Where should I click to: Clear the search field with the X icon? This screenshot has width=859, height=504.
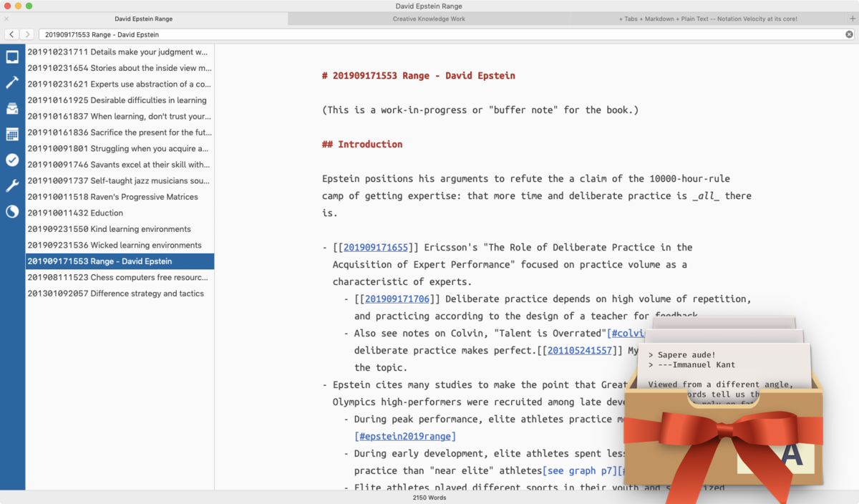pos(849,34)
